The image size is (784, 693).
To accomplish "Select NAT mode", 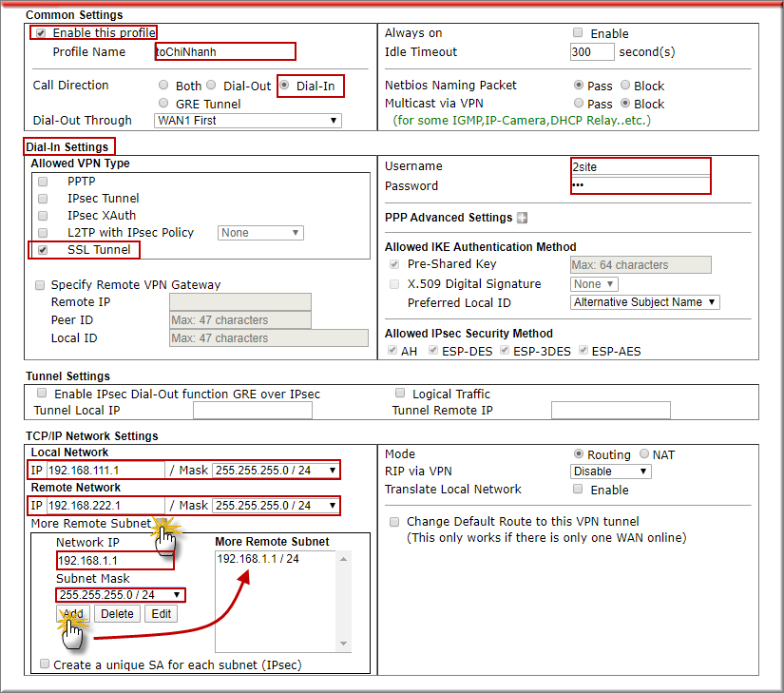I will [x=644, y=453].
